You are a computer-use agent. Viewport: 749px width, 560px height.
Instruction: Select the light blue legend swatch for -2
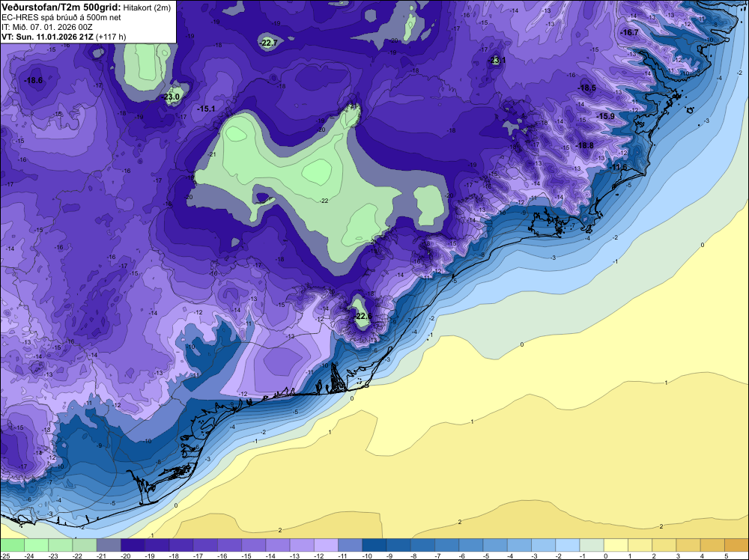[x=568, y=545]
